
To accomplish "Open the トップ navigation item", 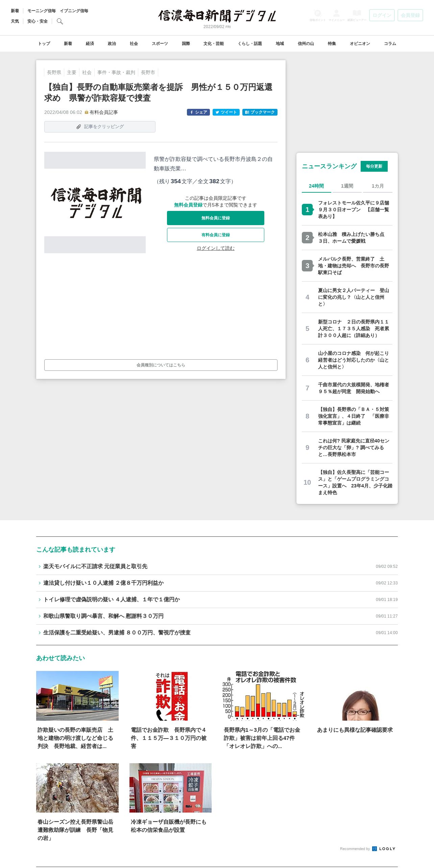I will (44, 44).
